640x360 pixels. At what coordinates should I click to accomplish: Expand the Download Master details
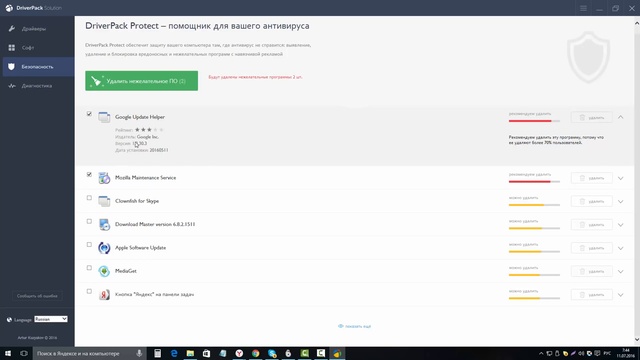tap(620, 225)
